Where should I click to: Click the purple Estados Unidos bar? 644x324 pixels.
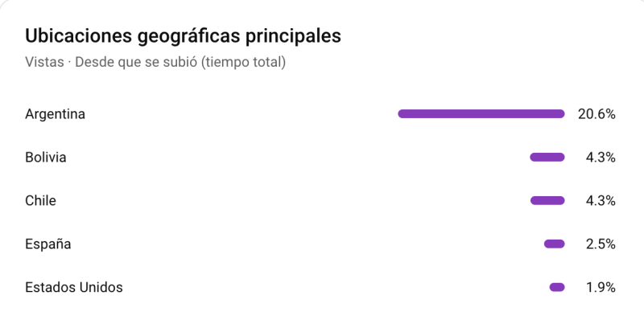(x=557, y=287)
